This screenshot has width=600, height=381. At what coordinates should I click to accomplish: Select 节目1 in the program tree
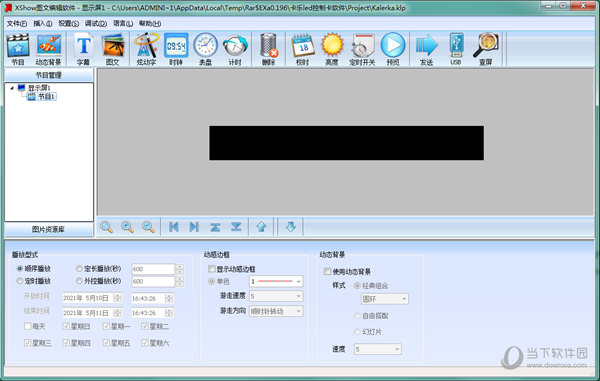coord(47,97)
